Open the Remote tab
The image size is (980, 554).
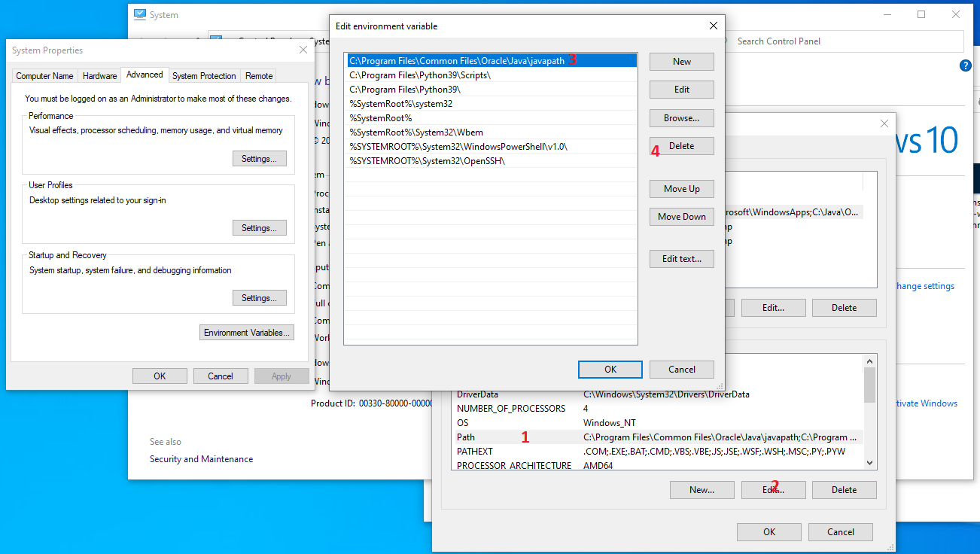pyautogui.click(x=259, y=76)
